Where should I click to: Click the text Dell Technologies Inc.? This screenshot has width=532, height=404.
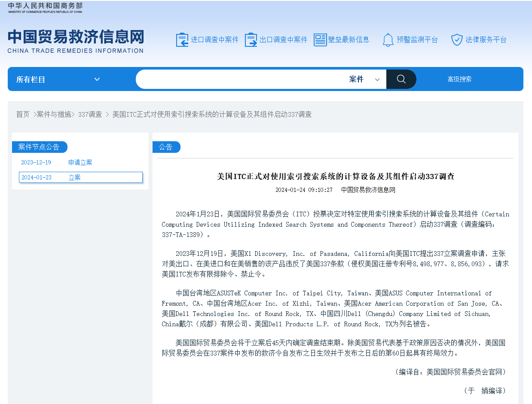click(213, 314)
